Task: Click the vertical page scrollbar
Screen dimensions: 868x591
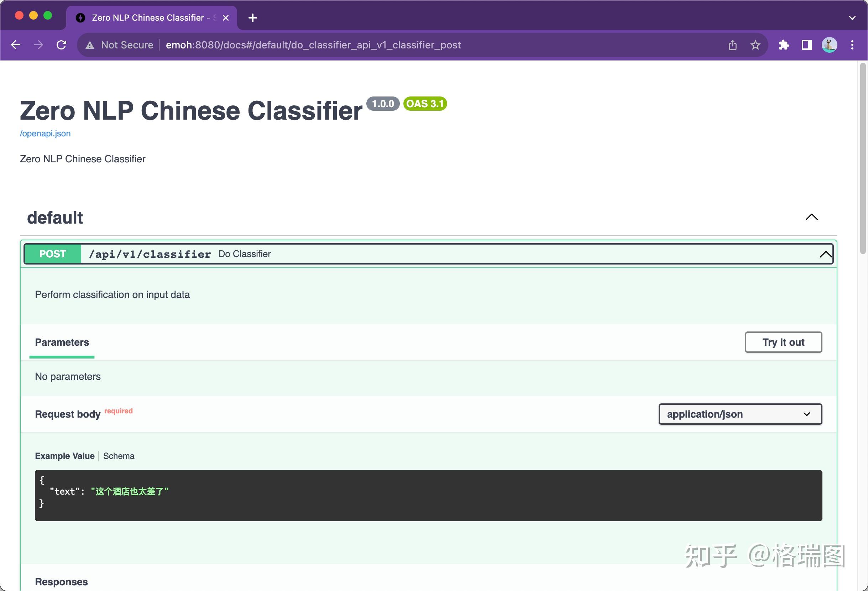Action: 862,159
